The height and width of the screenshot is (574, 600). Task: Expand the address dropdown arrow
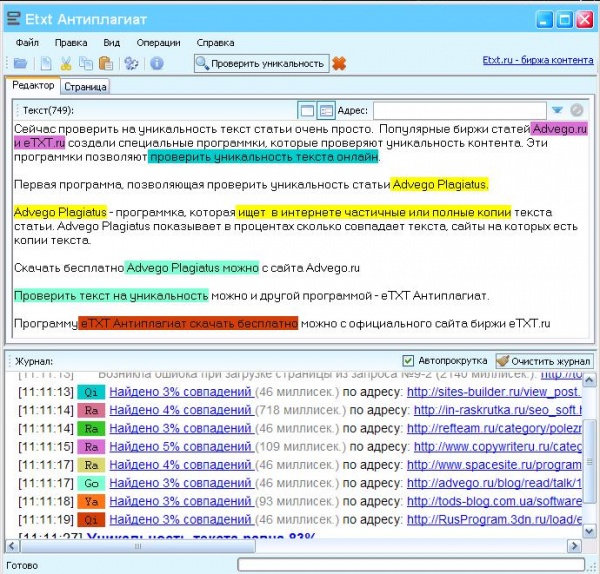point(557,111)
